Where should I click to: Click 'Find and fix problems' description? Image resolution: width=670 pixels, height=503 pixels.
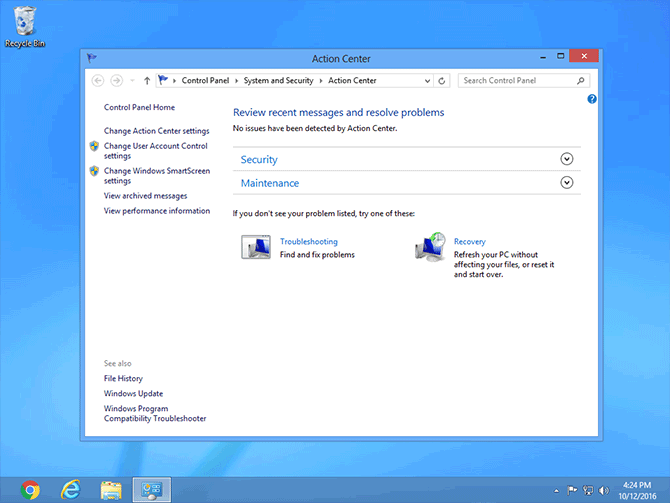tap(317, 255)
